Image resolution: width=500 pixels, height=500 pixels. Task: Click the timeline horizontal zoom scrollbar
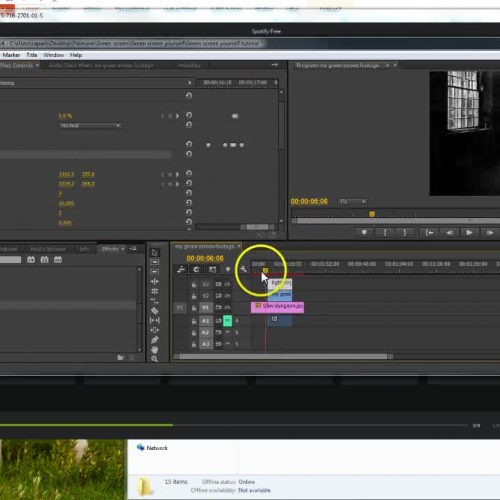pos(284,356)
